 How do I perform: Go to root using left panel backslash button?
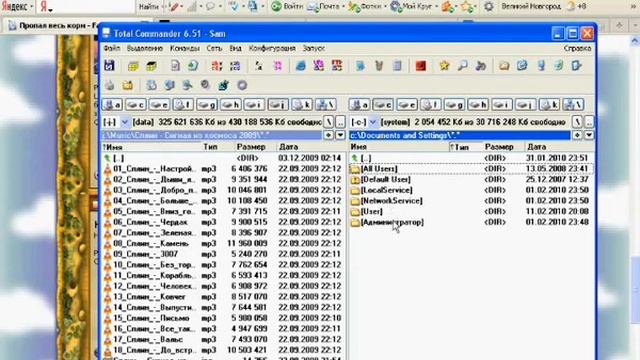(x=329, y=122)
